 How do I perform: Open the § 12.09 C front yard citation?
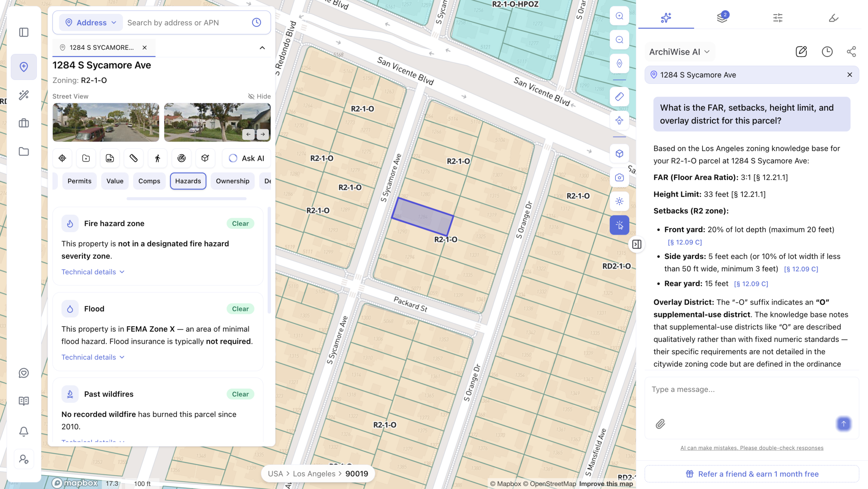(x=685, y=242)
